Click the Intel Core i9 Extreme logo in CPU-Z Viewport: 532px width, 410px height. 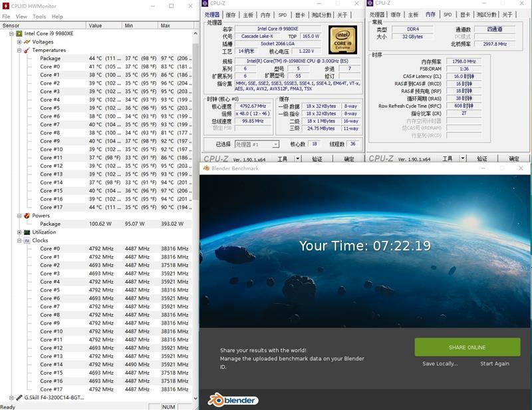[342, 40]
